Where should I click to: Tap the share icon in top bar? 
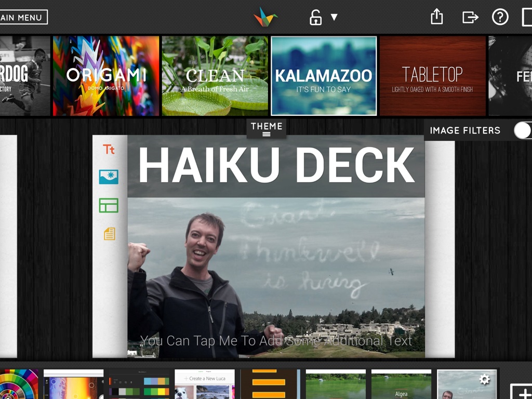[x=437, y=17]
